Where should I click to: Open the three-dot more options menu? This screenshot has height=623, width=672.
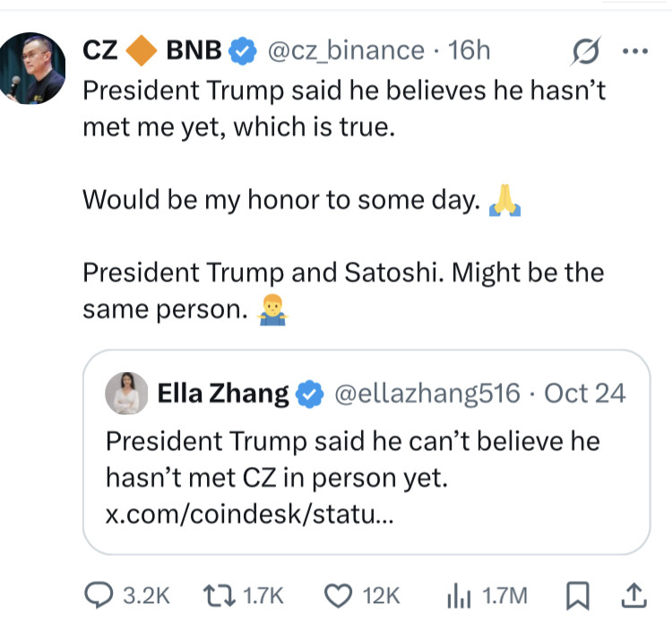(x=633, y=51)
